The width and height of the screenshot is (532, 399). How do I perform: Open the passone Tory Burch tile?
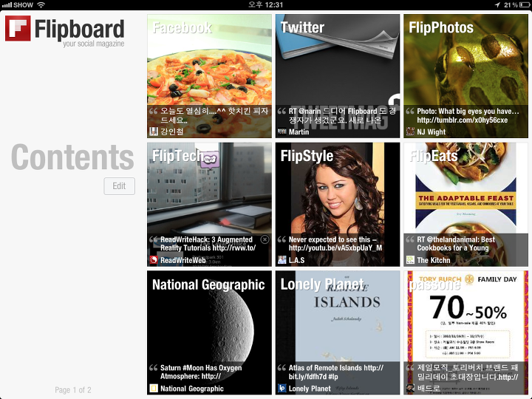465,332
